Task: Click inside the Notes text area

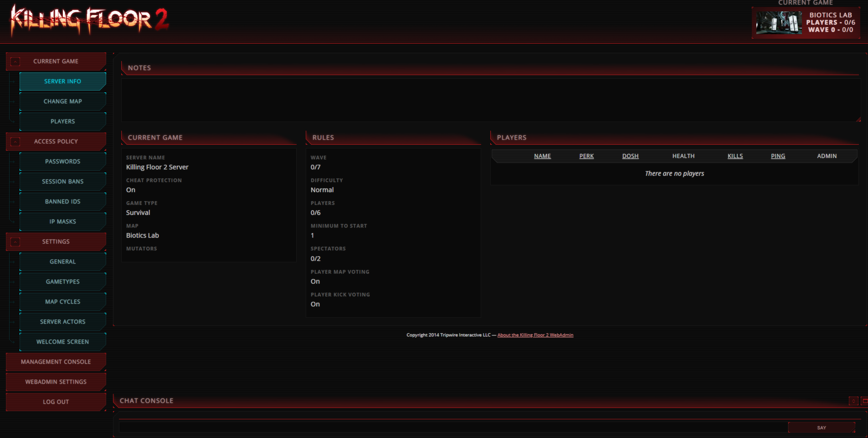Action: [x=491, y=100]
